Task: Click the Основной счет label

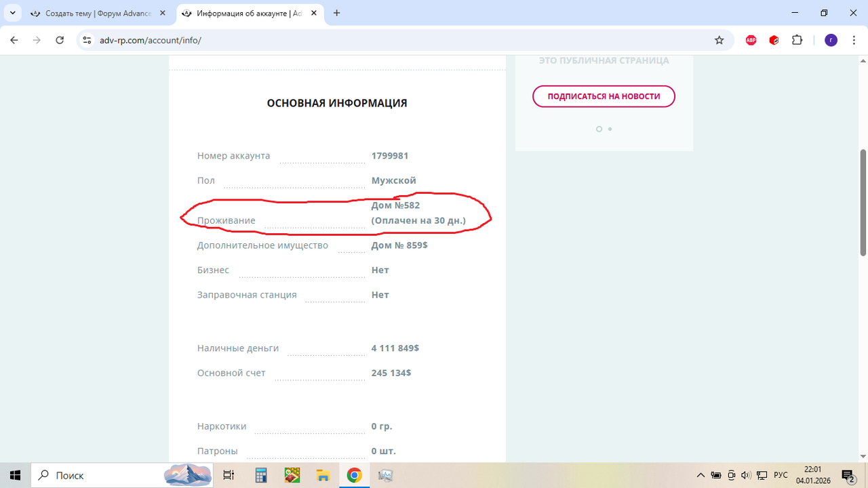Action: coord(231,373)
